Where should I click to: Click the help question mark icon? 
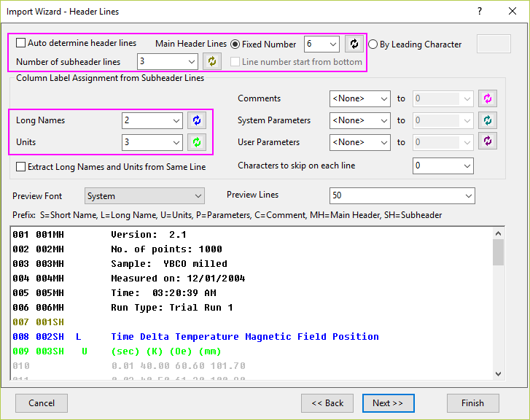point(479,11)
